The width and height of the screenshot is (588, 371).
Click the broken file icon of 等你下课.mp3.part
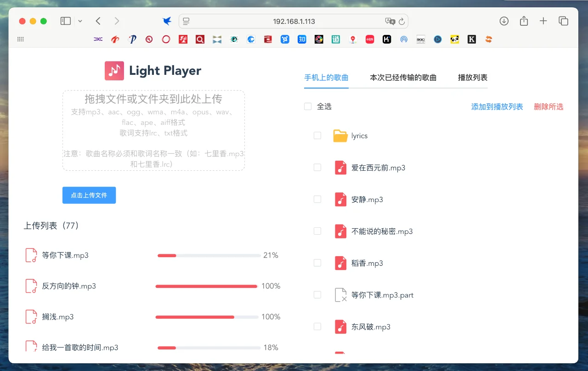(340, 295)
